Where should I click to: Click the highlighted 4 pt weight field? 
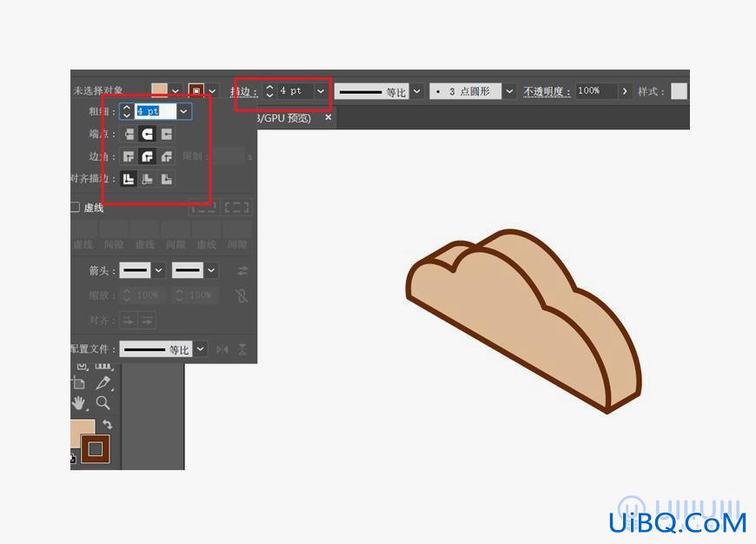coord(156,111)
